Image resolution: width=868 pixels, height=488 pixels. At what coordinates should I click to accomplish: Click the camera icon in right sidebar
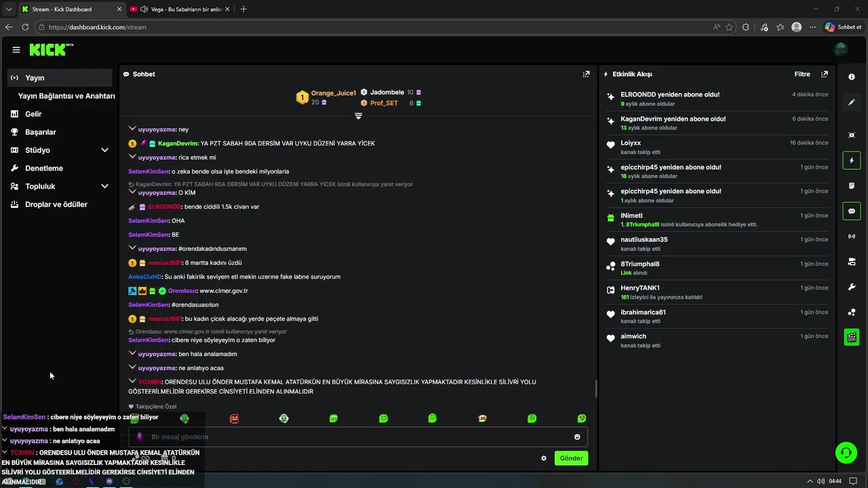click(852, 262)
